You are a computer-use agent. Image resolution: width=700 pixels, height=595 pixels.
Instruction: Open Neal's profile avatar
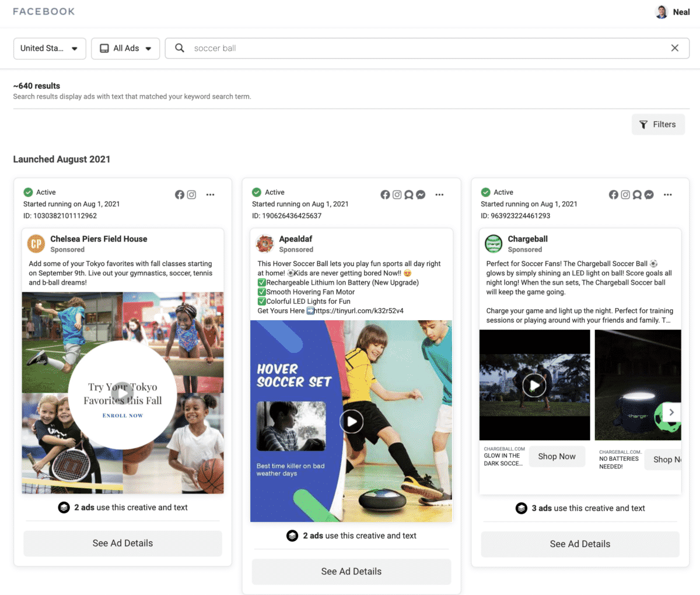pos(661,12)
